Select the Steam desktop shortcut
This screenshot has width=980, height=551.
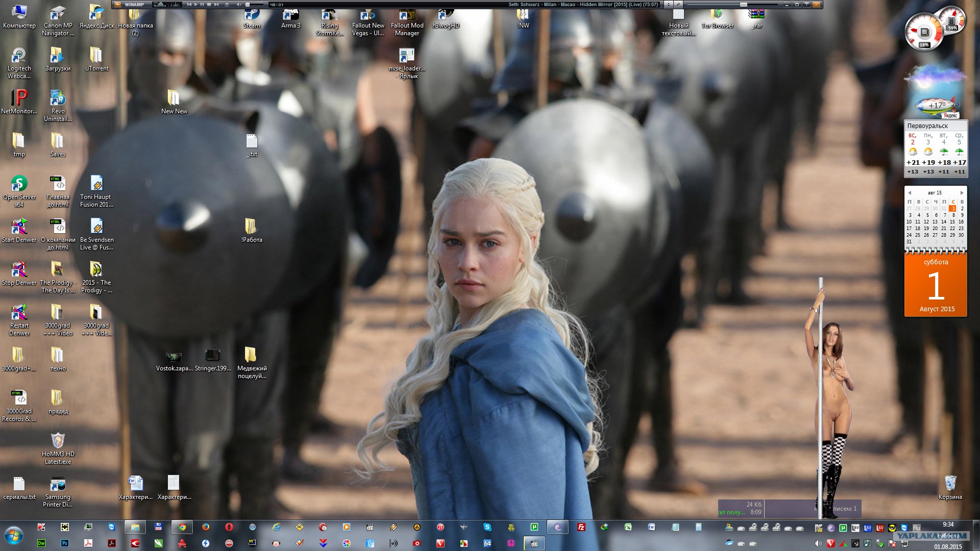(252, 19)
